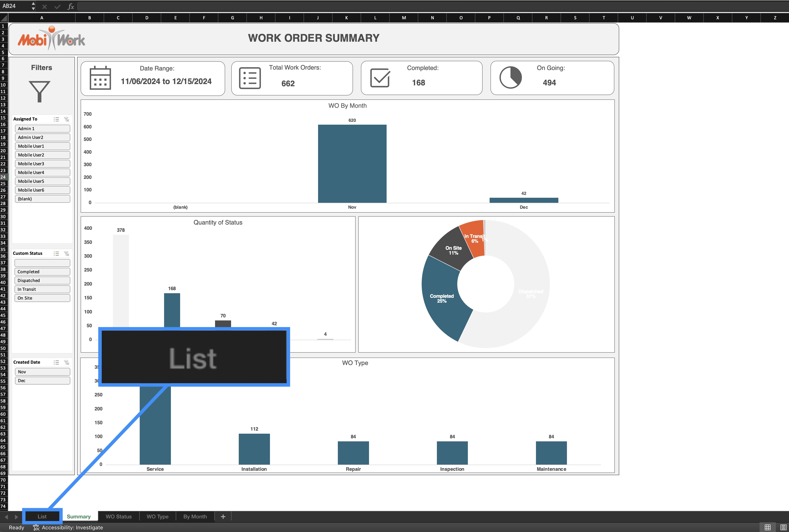This screenshot has height=532, width=789.
Task: Add a new sheet with plus icon
Action: point(223,516)
